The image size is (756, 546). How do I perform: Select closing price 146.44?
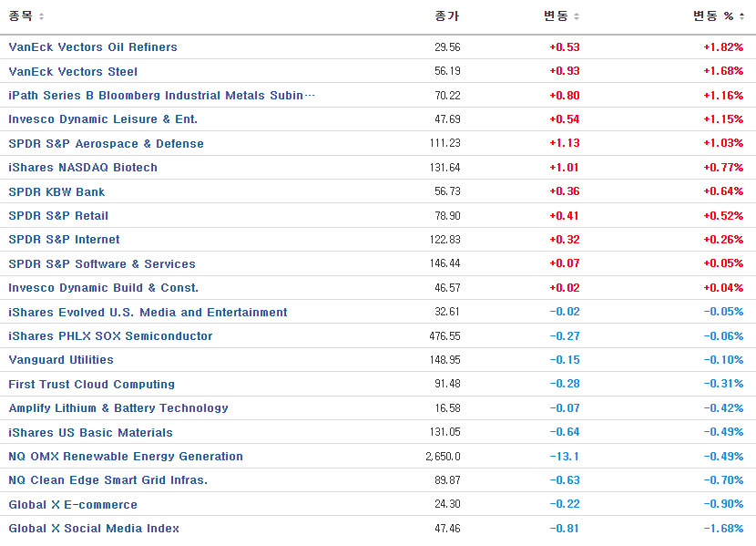[x=445, y=263]
